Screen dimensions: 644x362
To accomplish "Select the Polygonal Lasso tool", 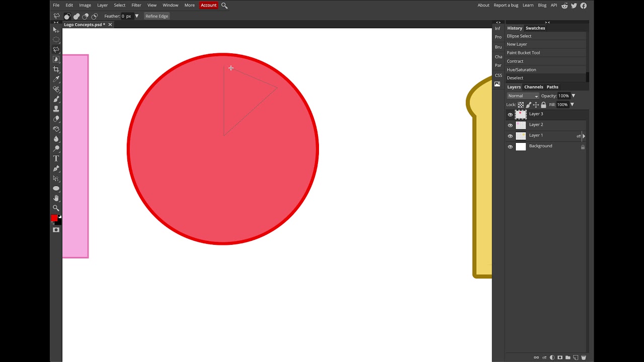I will pos(56,50).
